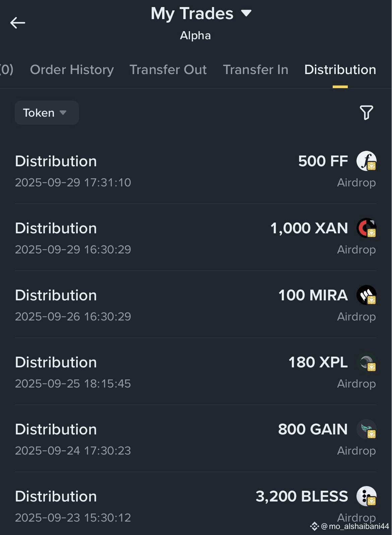Tap the MIRA token logo

tap(366, 295)
